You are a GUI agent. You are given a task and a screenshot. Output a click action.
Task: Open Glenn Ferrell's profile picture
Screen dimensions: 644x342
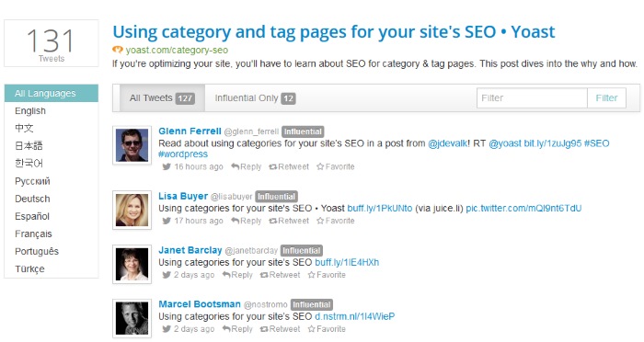(132, 145)
